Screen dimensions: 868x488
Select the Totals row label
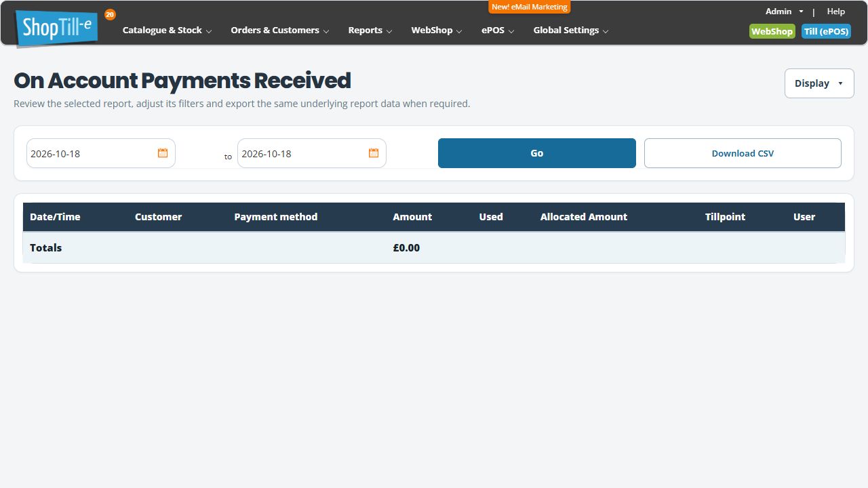(x=45, y=248)
